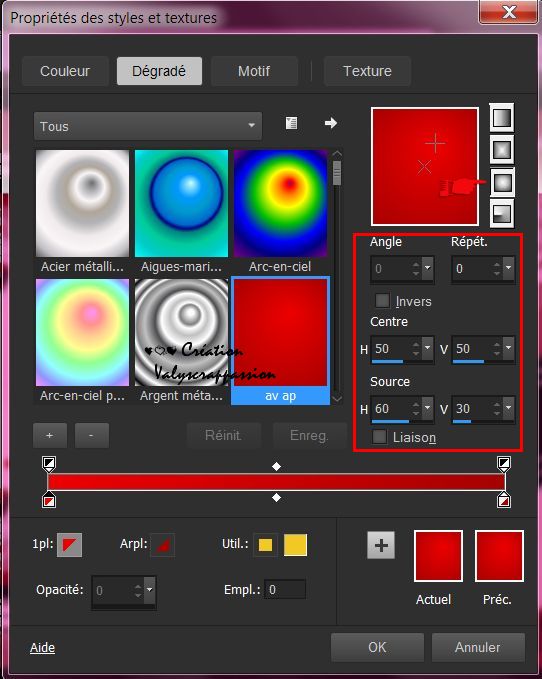Confirm with the OK button
The width and height of the screenshot is (542, 679).
click(377, 647)
